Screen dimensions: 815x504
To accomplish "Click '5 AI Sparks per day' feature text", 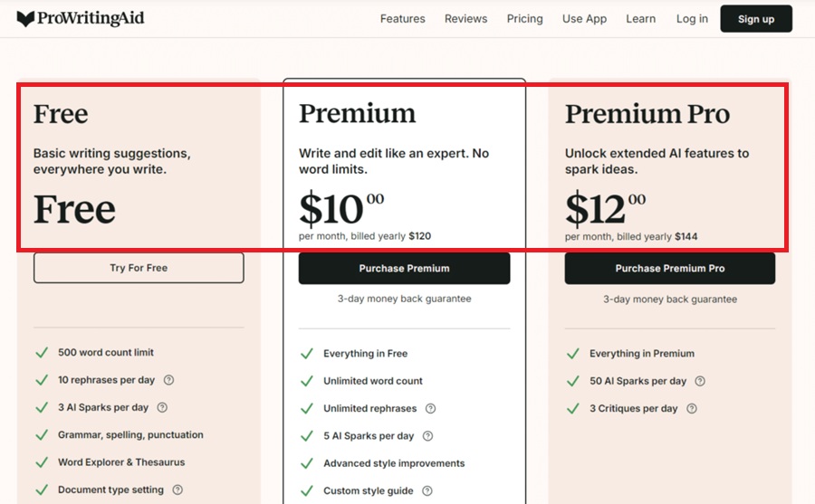I will click(369, 436).
